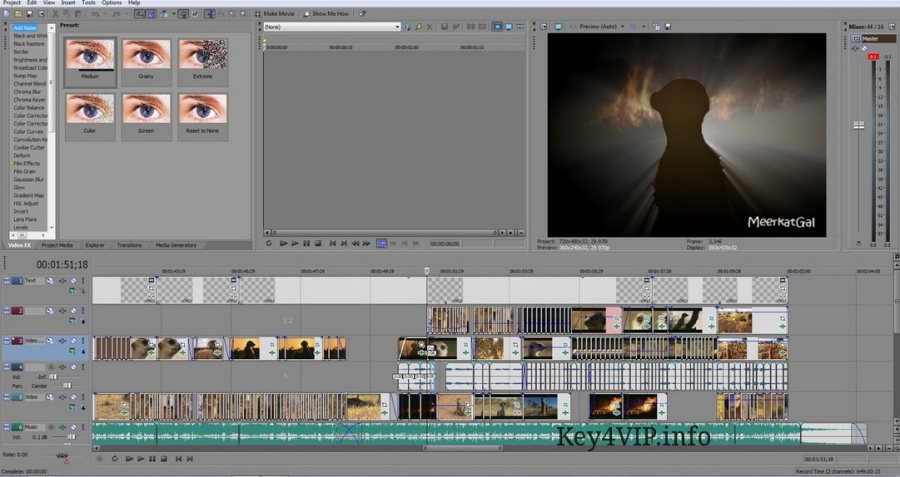900x477 pixels.
Task: Expand compositing mode on track 3
Action: coord(73,351)
